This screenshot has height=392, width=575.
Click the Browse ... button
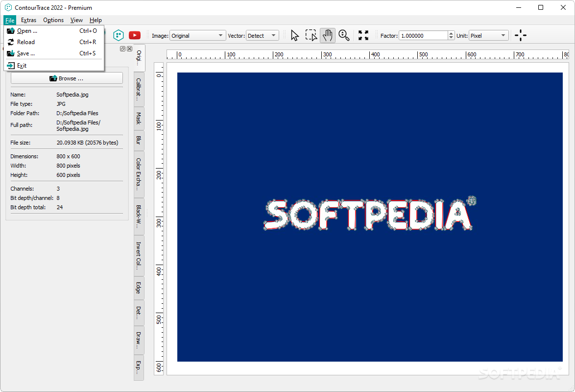click(x=67, y=78)
